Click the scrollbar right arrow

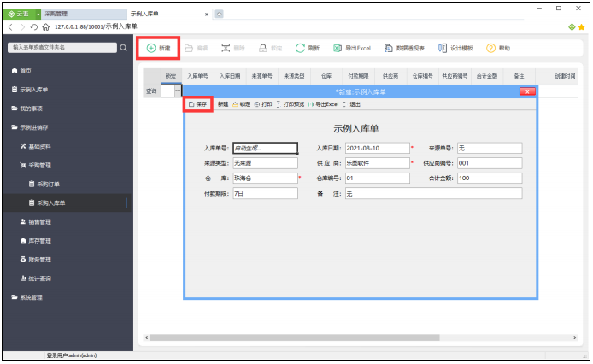pyautogui.click(x=575, y=338)
